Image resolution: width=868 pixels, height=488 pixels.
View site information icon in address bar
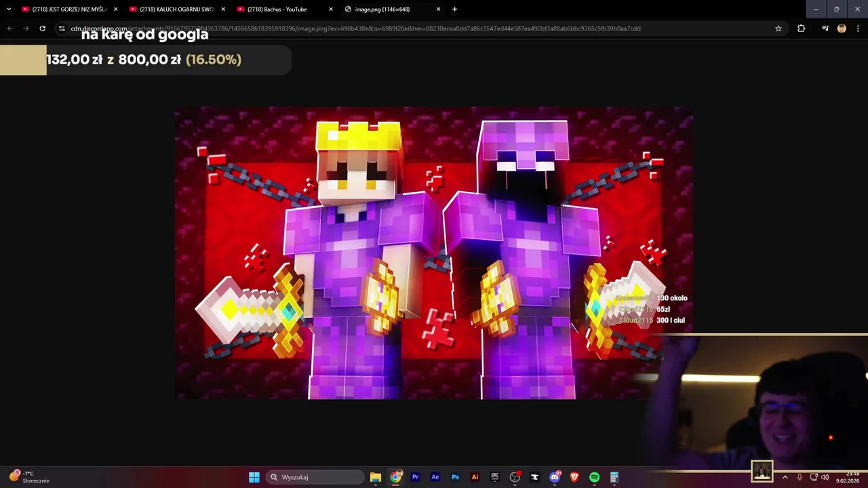62,28
